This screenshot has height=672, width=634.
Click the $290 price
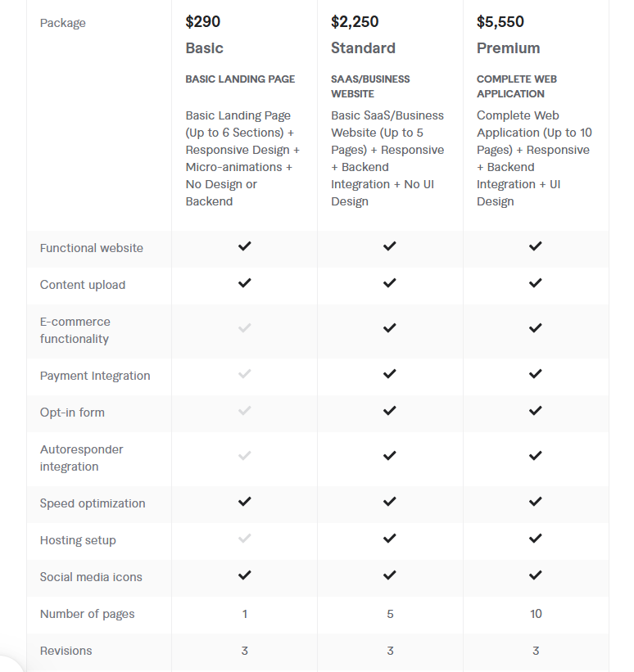click(x=203, y=22)
